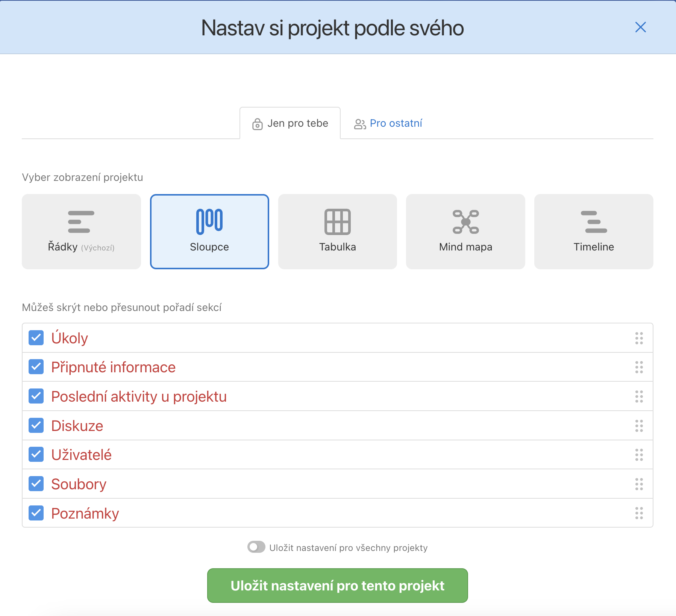
Task: Click the drag handle for Diskuze
Action: [x=639, y=426]
